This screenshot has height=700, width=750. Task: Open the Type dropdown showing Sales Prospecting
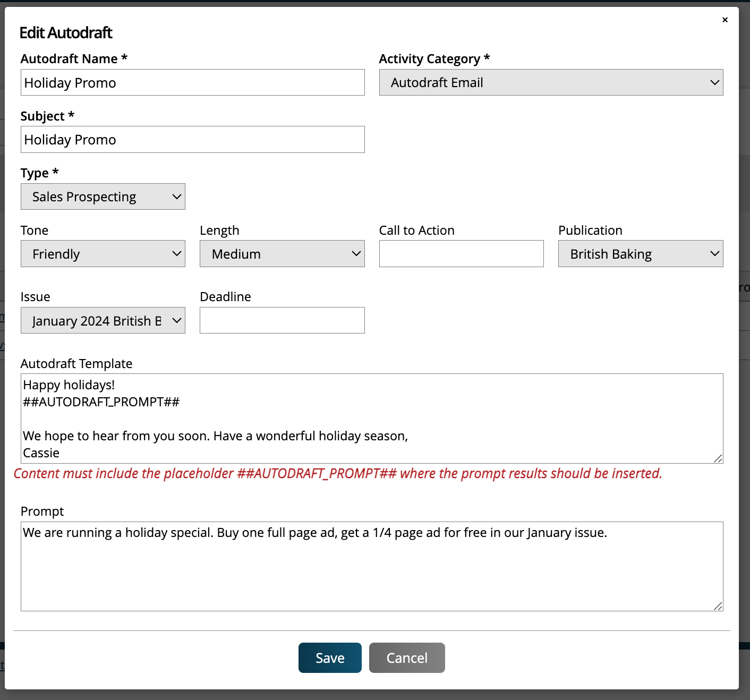pyautogui.click(x=103, y=197)
